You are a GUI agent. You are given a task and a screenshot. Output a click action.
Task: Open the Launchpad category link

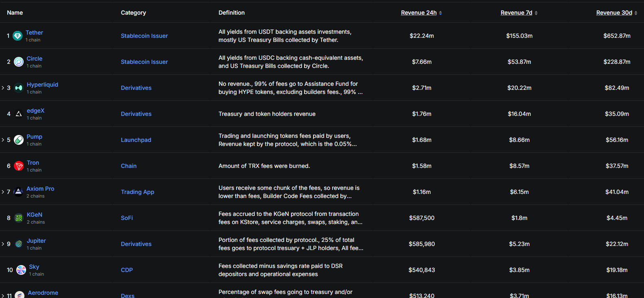pyautogui.click(x=136, y=140)
